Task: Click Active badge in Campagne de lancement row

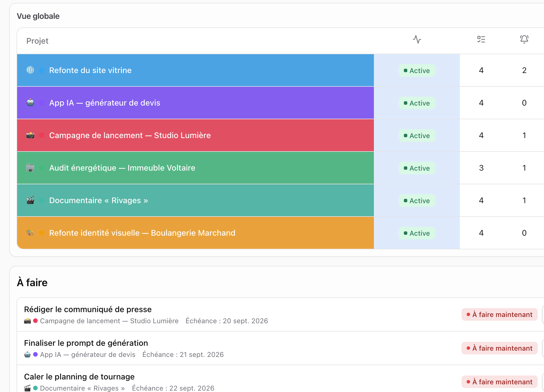Action: pos(417,136)
